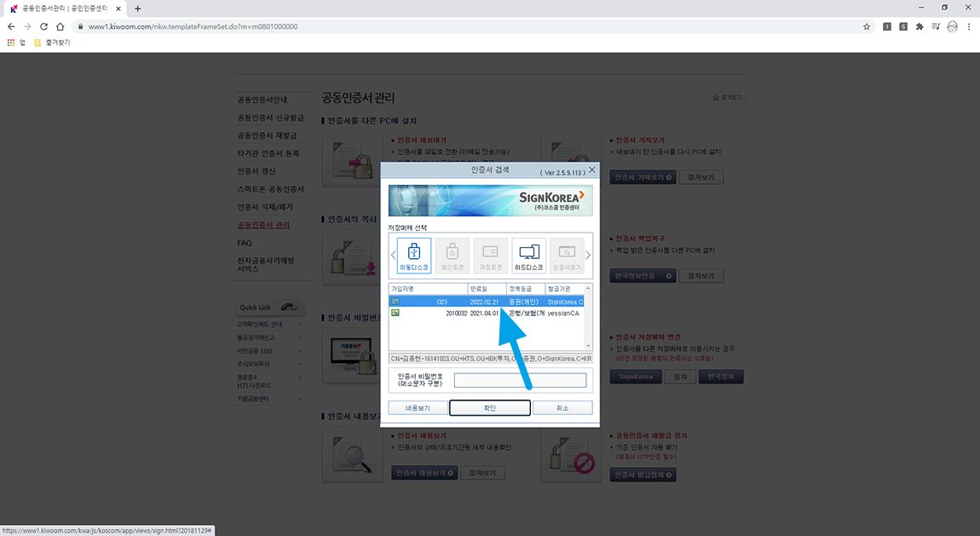Open 타기관 인증서 등록 in the sidebar
Viewport: 980px width, 536px height.
(x=268, y=153)
